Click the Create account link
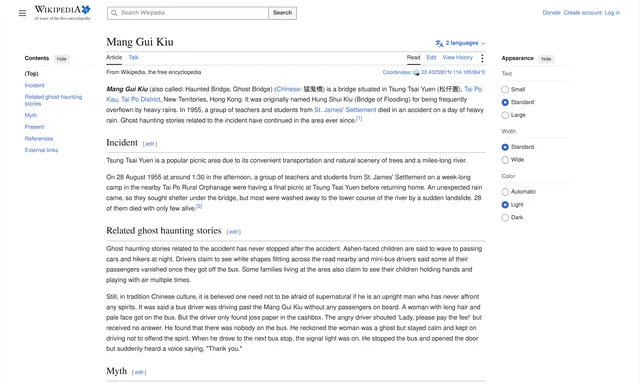 582,13
